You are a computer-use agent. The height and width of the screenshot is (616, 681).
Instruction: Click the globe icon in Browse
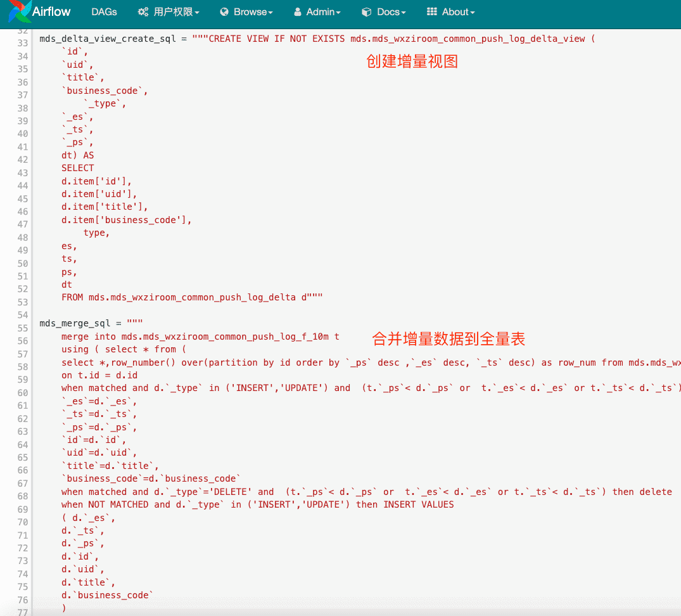point(224,12)
